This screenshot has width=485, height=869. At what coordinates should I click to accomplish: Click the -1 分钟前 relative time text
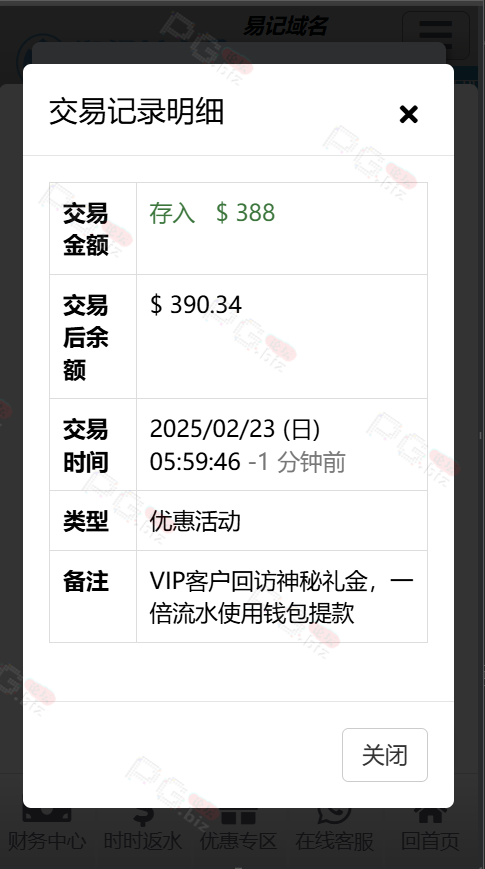point(297,462)
